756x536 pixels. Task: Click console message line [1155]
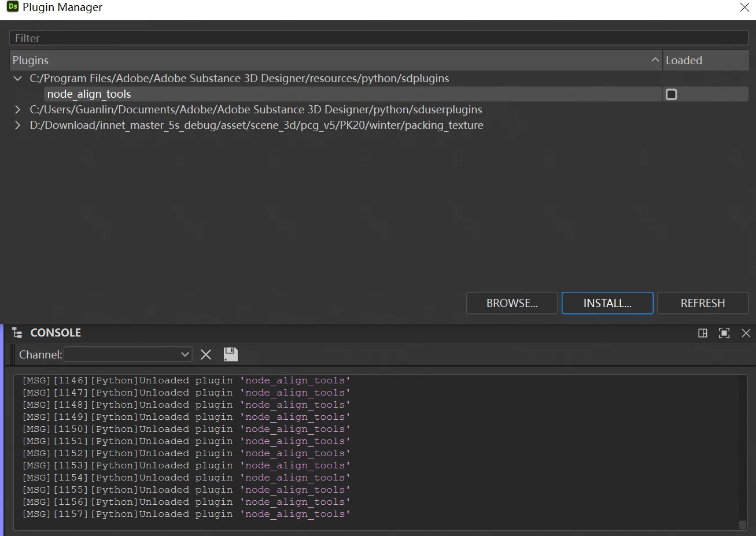tap(186, 490)
